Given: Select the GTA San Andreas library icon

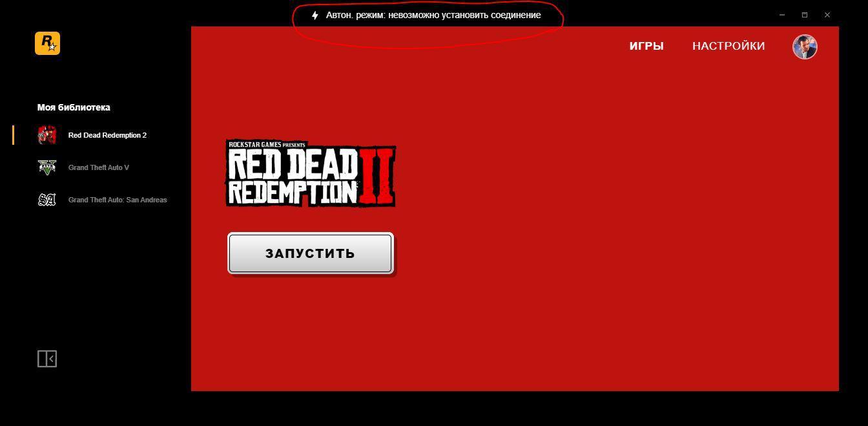Looking at the screenshot, I should point(47,200).
